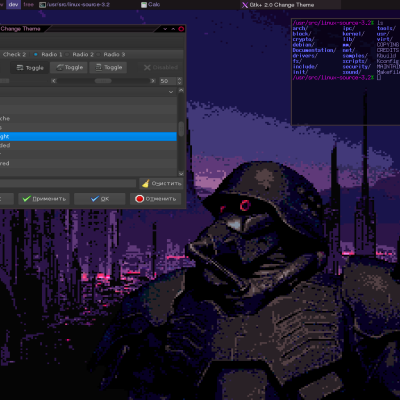Click 'kernel/' in the terminal listing
400x400 pixels.
[353, 34]
